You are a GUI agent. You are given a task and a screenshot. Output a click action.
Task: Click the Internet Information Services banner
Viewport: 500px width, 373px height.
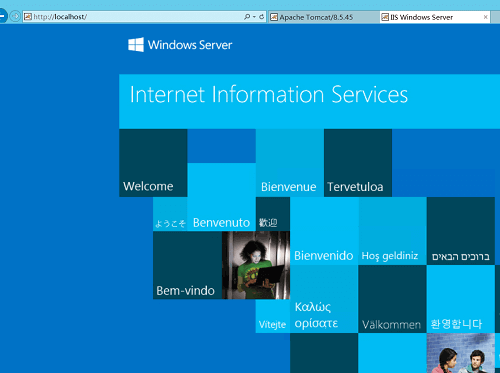309,101
